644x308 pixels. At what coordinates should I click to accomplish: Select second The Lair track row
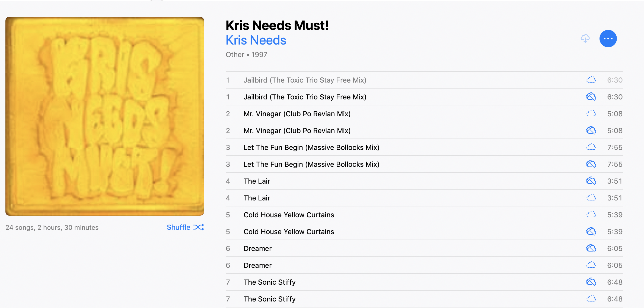pyautogui.click(x=424, y=198)
